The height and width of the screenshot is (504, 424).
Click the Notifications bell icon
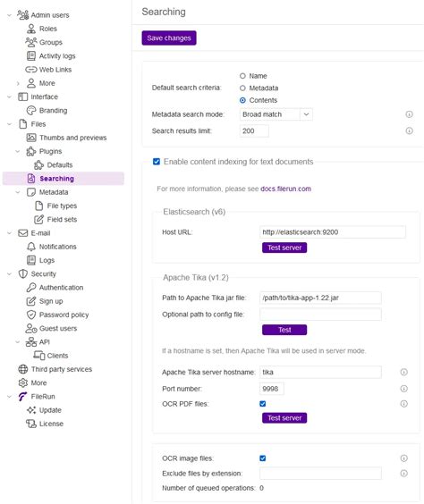click(x=31, y=247)
